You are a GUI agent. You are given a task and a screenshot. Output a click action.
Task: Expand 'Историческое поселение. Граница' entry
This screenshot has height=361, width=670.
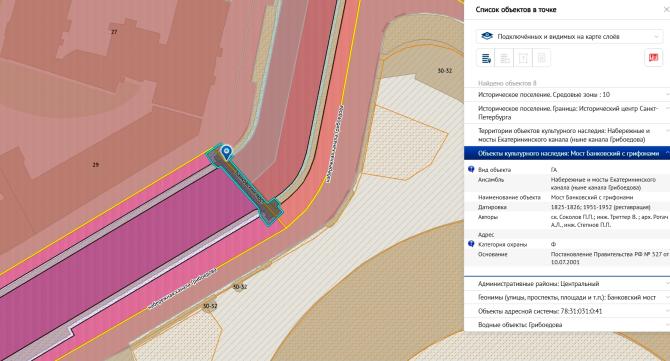[x=567, y=113]
